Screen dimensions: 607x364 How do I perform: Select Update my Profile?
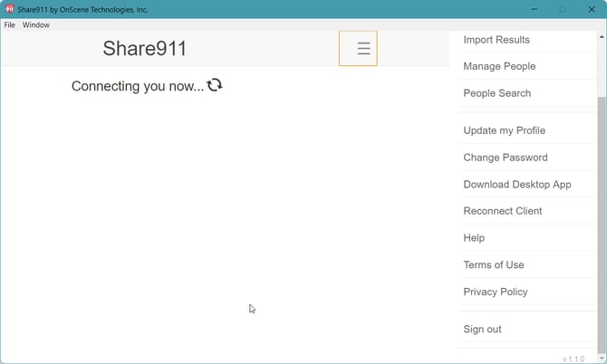(504, 130)
